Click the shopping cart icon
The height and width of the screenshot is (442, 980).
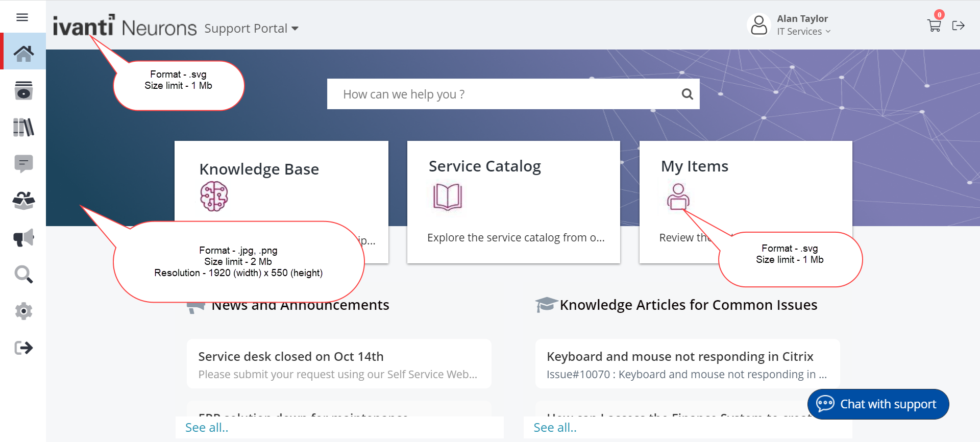click(x=934, y=25)
